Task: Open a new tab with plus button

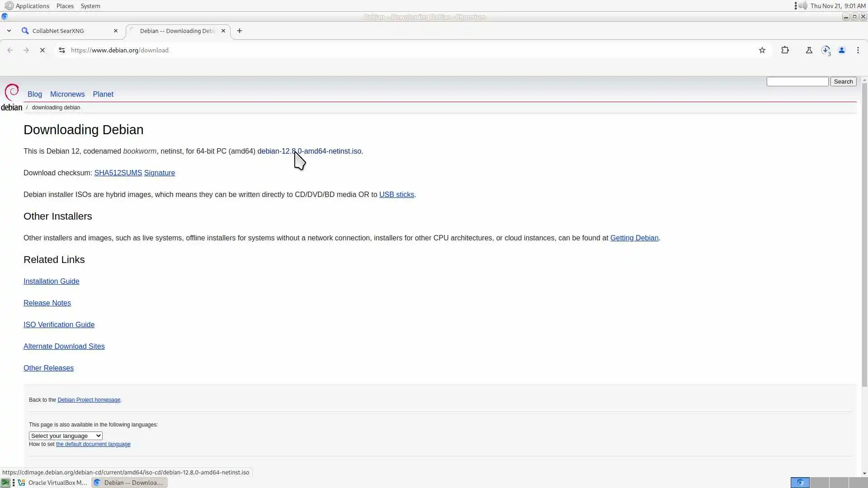Action: 240,31
